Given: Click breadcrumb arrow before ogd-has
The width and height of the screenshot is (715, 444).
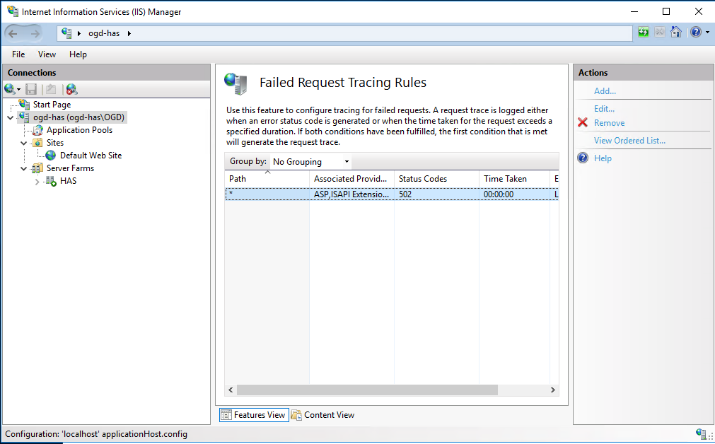Looking at the screenshot, I should (x=79, y=33).
